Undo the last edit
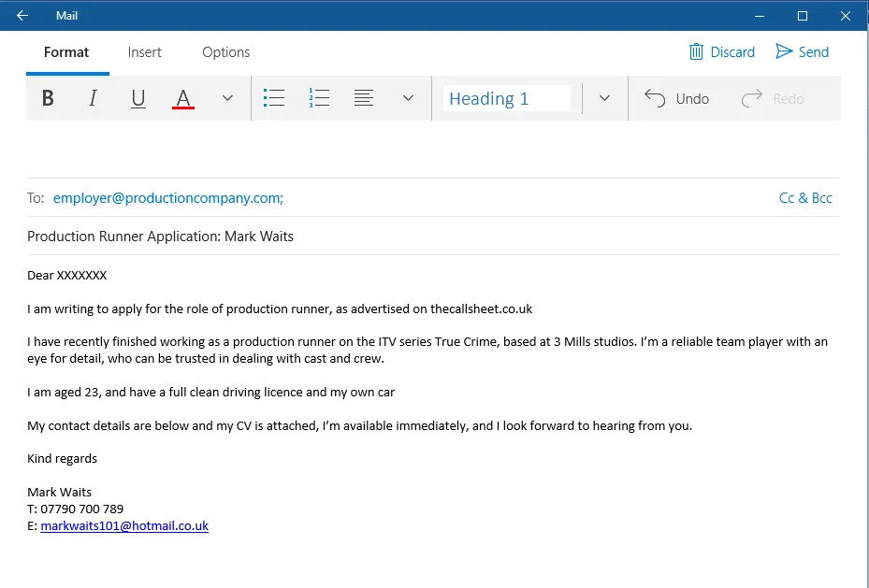This screenshot has height=588, width=869. pyautogui.click(x=676, y=97)
